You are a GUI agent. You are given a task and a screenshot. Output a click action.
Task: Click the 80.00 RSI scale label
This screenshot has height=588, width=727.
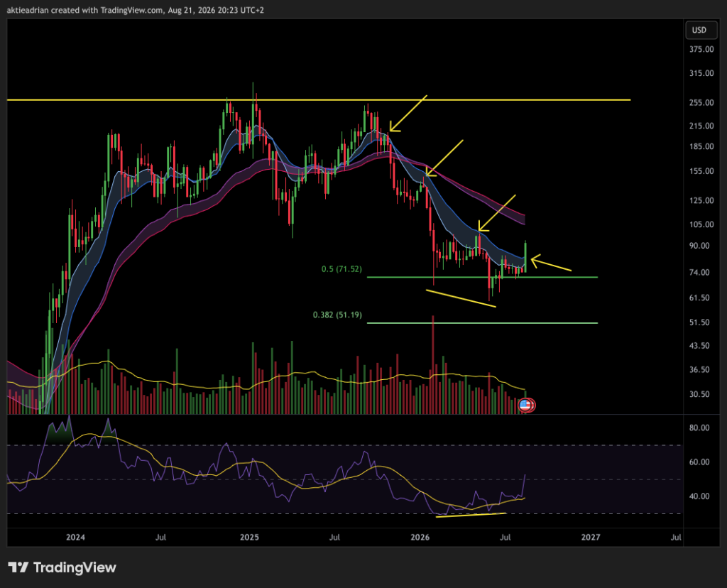tap(699, 428)
